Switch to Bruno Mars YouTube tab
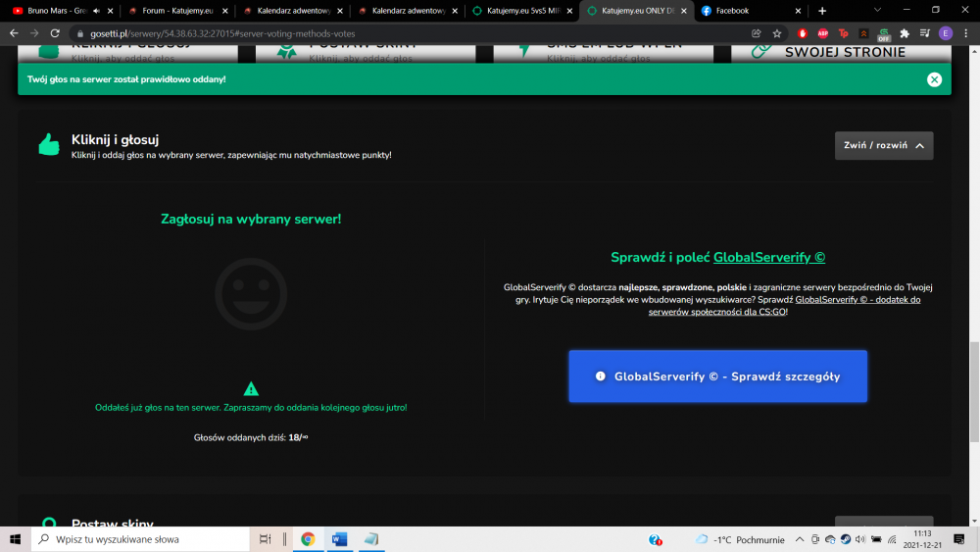Viewport: 980px width, 552px height. [56, 11]
